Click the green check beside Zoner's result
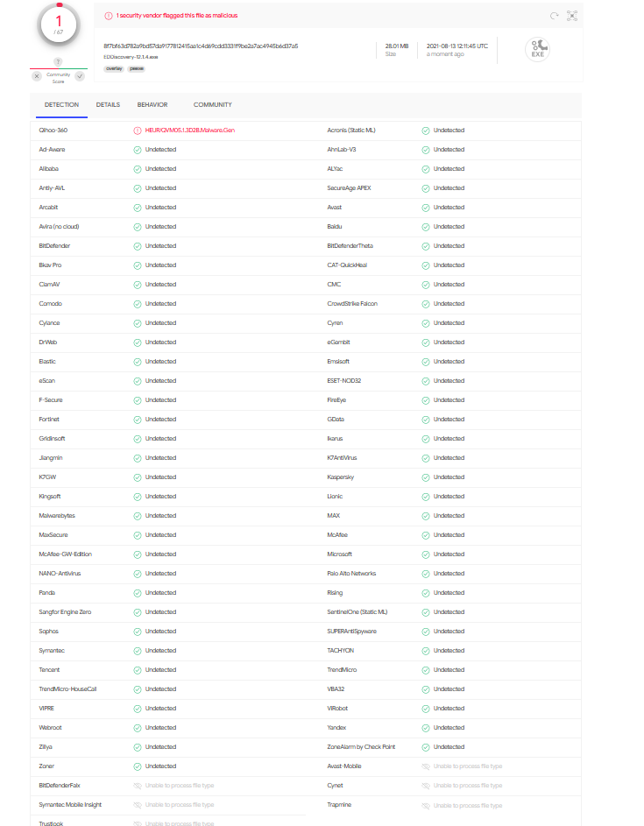This screenshot has height=826, width=644. point(136,766)
